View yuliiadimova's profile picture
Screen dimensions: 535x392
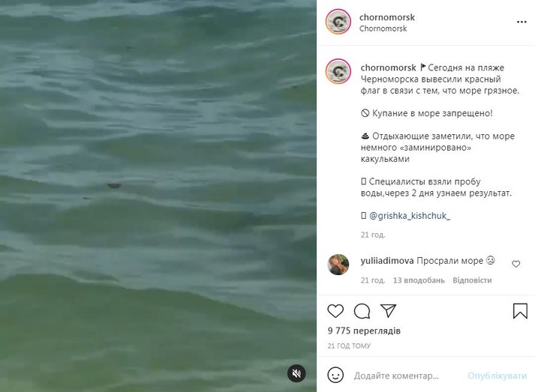(x=338, y=264)
